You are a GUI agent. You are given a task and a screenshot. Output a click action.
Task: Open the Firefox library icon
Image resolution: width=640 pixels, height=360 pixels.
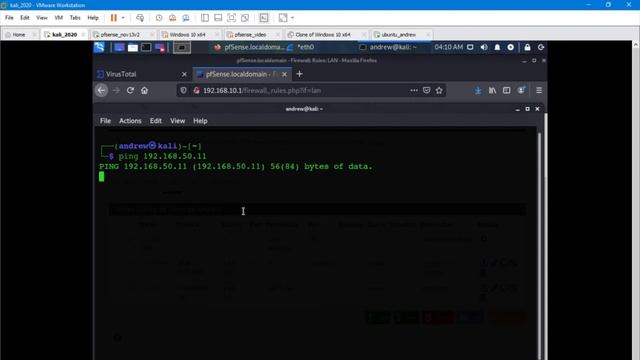(492, 90)
